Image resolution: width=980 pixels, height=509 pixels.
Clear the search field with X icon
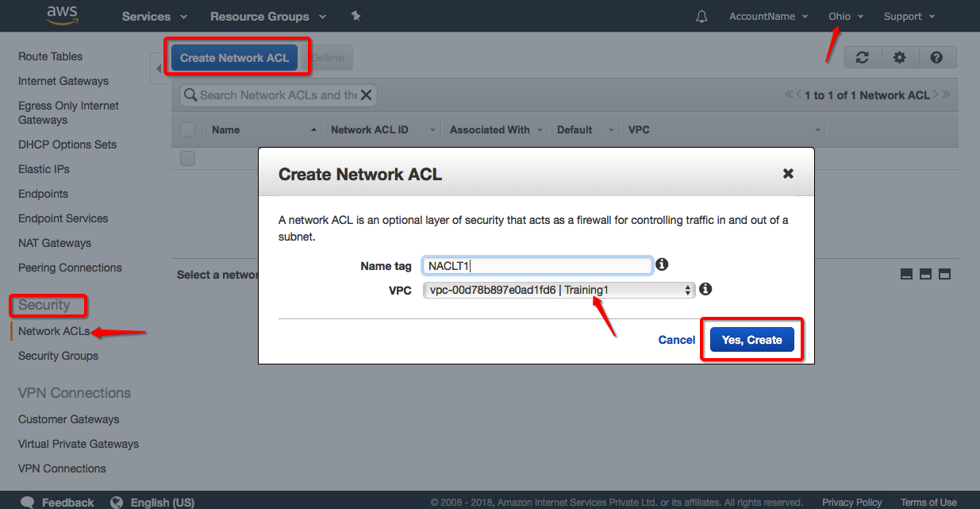pyautogui.click(x=366, y=95)
